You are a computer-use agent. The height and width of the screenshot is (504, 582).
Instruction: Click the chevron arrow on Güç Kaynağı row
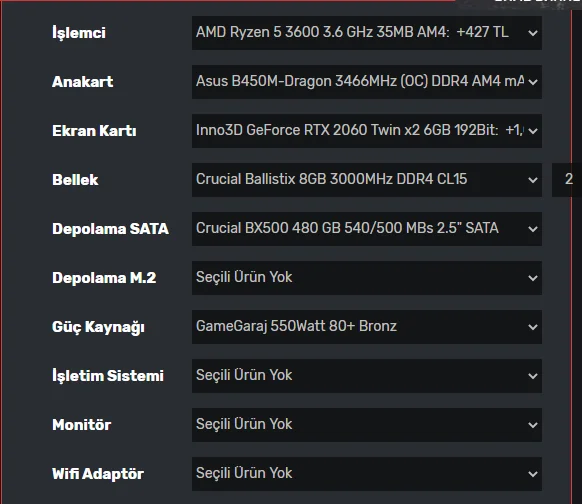pos(533,327)
